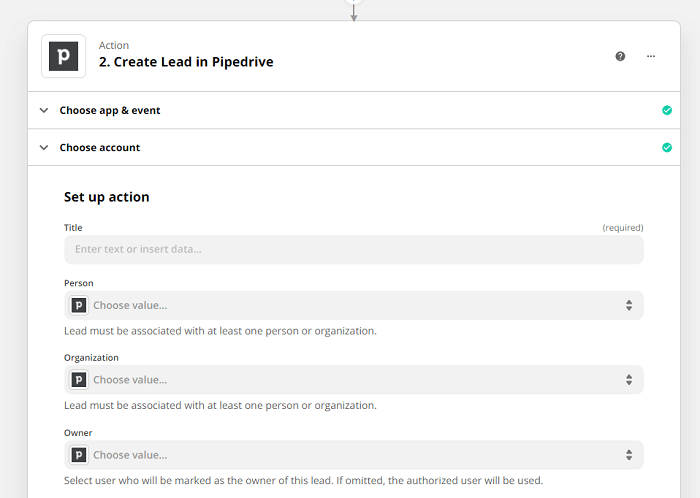The image size is (700, 498).
Task: Click the step title 2. Create Lead in Pipedrive
Action: click(186, 62)
